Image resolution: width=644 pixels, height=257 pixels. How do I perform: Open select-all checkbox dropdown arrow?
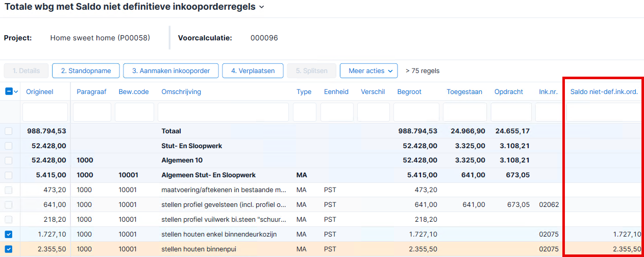[x=16, y=91]
